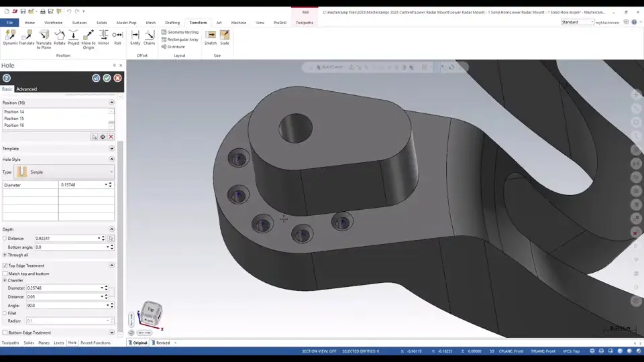Select the Roll tool
The height and width of the screenshot is (362, 644).
coord(117,38)
